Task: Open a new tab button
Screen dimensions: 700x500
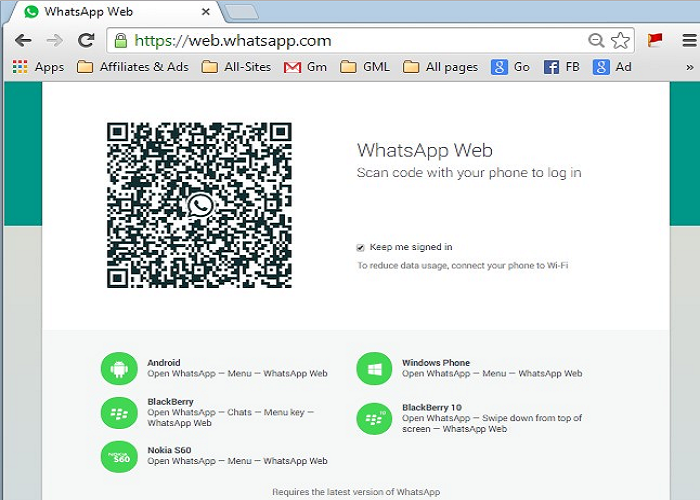Action: (242, 12)
